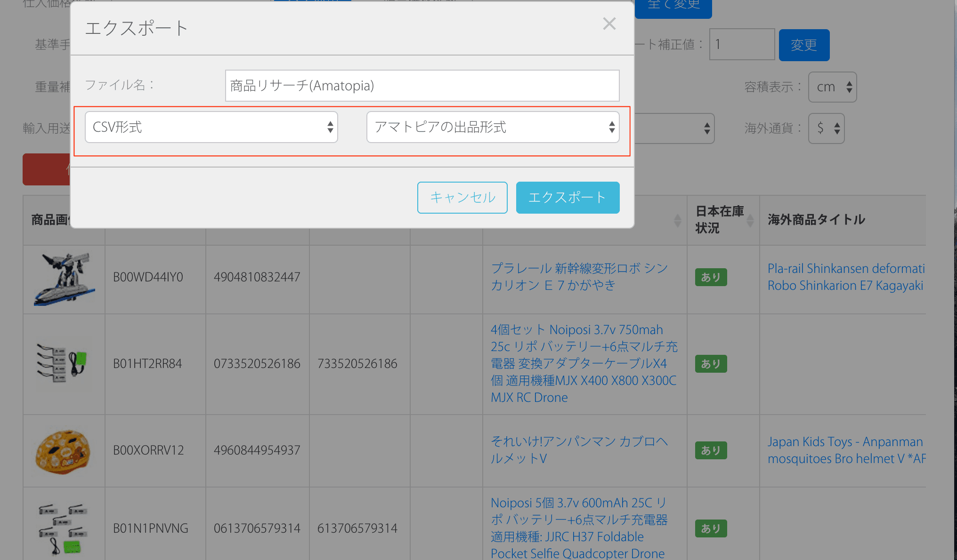Click the キャンセル button
Viewport: 957px width, 560px height.
click(462, 198)
